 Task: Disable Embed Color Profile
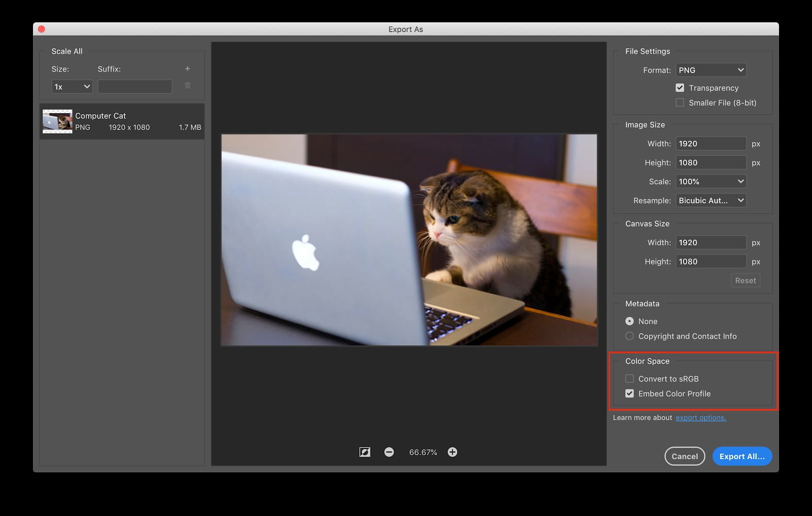[629, 393]
